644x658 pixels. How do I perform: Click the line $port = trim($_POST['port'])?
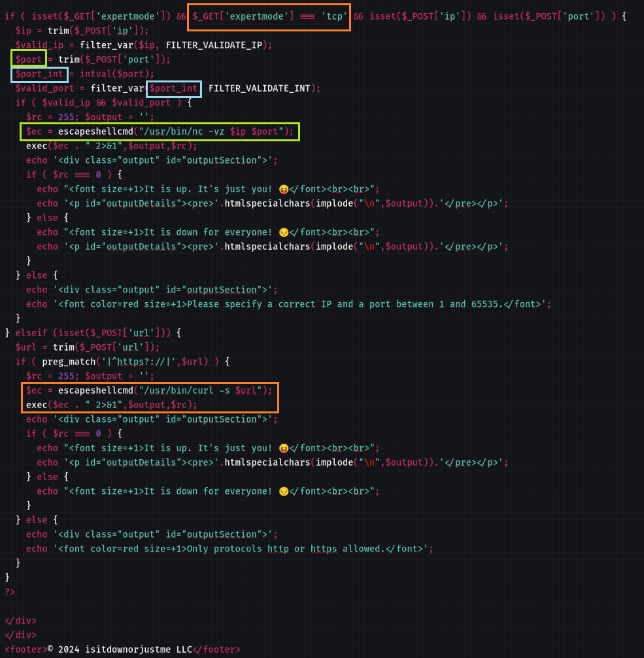[x=93, y=60]
